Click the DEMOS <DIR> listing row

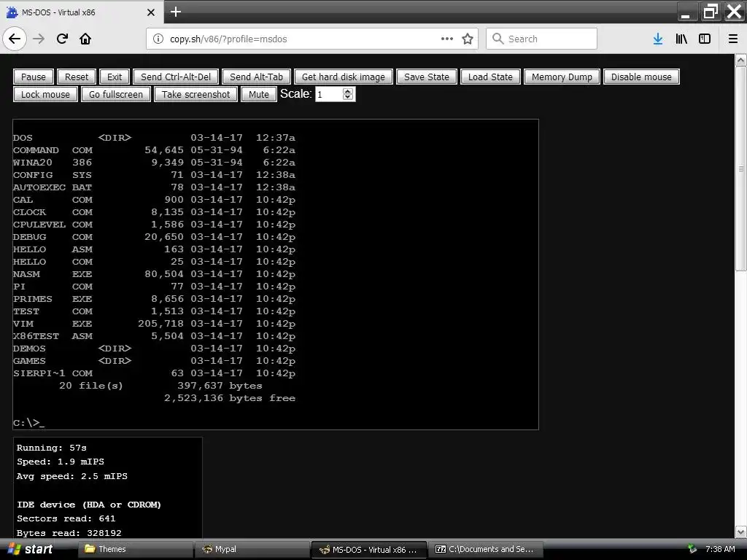154,348
